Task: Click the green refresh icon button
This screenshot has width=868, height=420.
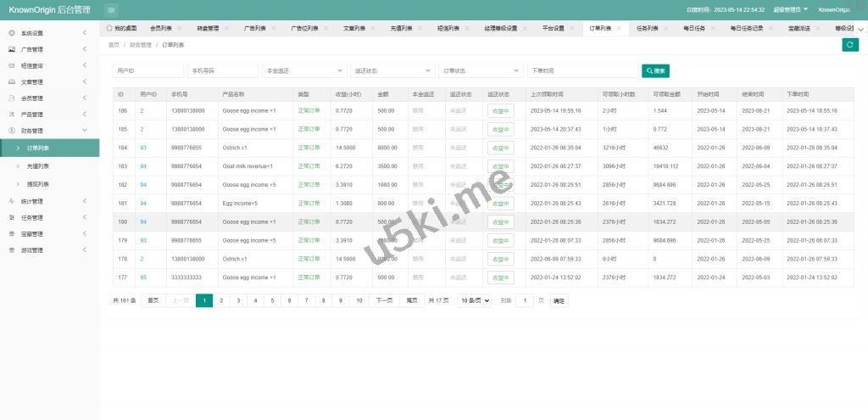Action: [x=849, y=45]
